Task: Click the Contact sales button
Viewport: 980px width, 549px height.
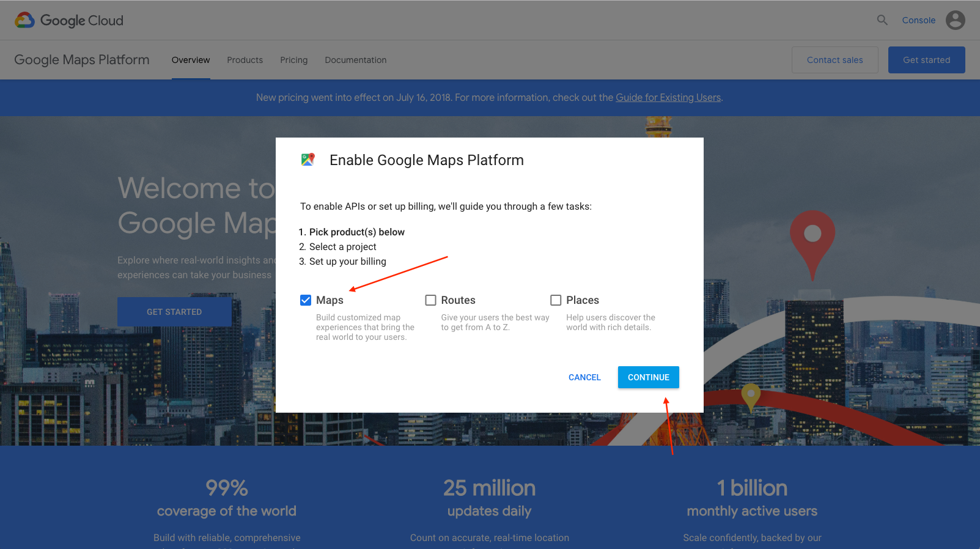Action: (835, 60)
